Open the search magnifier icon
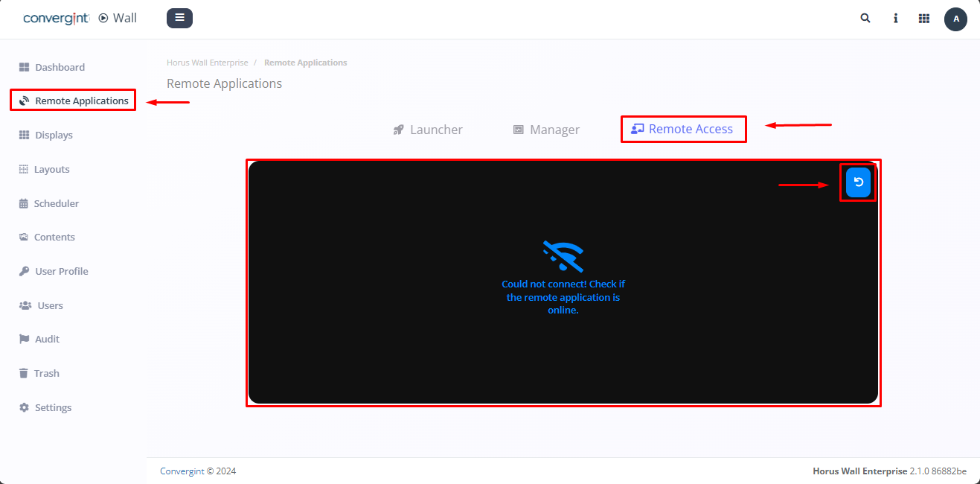 [865, 19]
